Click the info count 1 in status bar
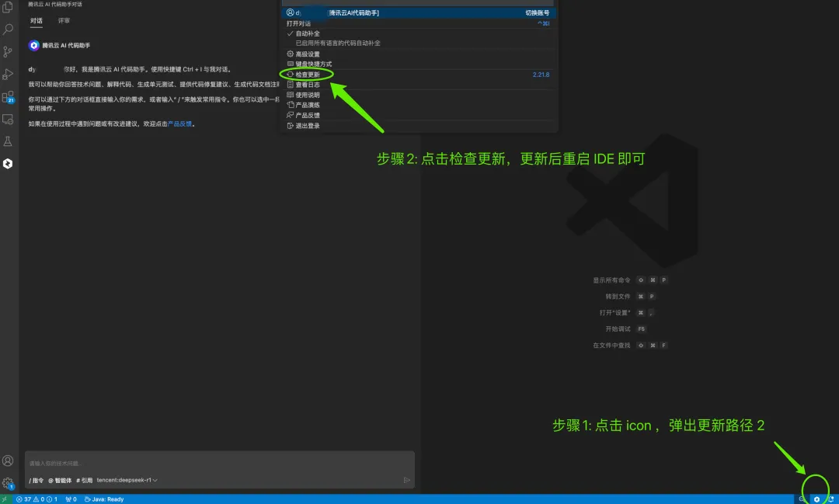839x504 pixels. coord(52,499)
